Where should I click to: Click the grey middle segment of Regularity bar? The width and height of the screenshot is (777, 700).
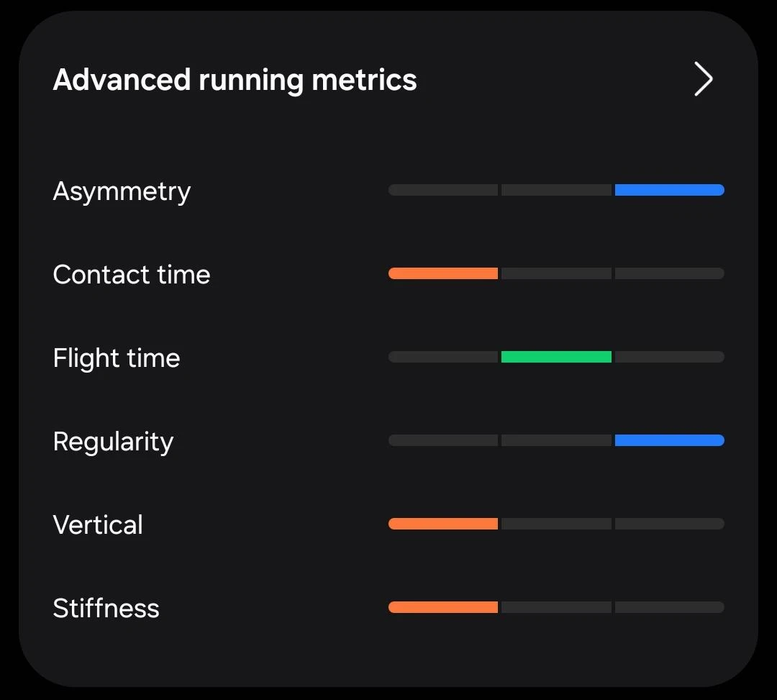(x=556, y=440)
